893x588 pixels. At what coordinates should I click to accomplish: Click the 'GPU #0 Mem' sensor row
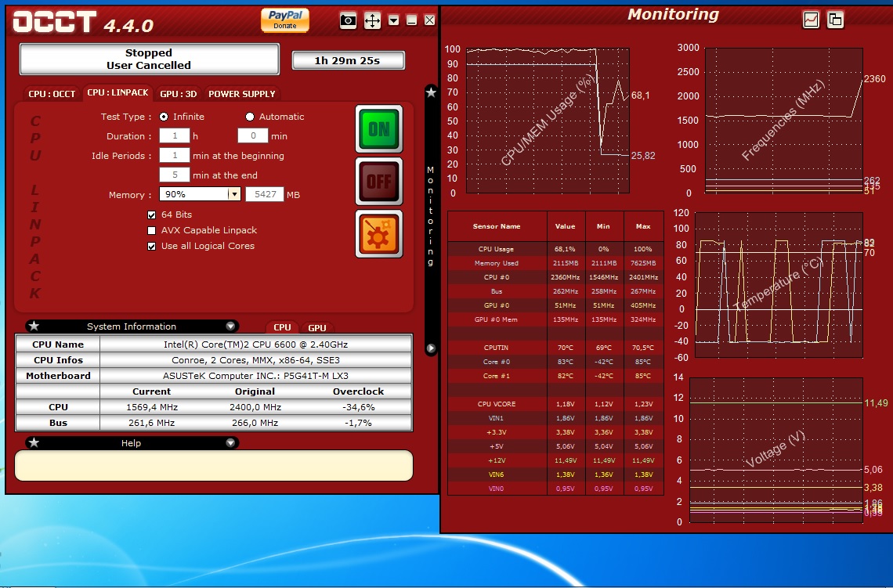coord(555,319)
